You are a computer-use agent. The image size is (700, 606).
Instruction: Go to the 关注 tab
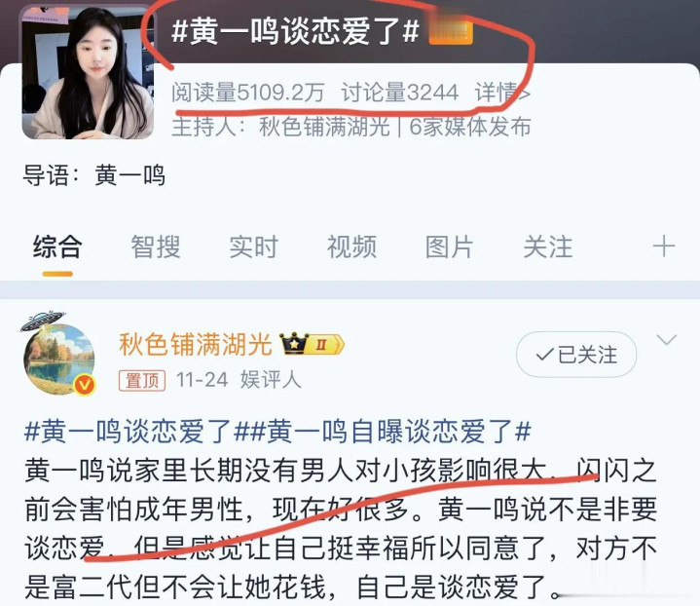coord(548,246)
